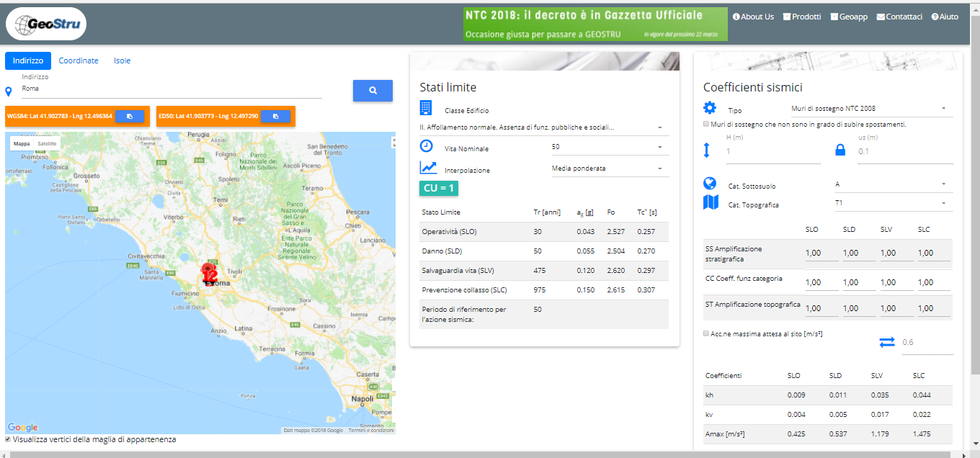Open the Contattaci link
The height and width of the screenshot is (458, 980).
coord(899,17)
